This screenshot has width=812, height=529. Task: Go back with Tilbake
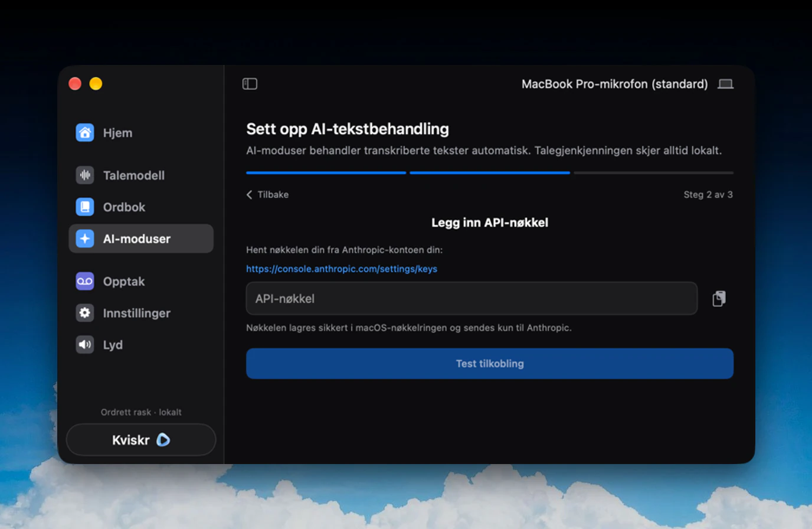tap(267, 194)
